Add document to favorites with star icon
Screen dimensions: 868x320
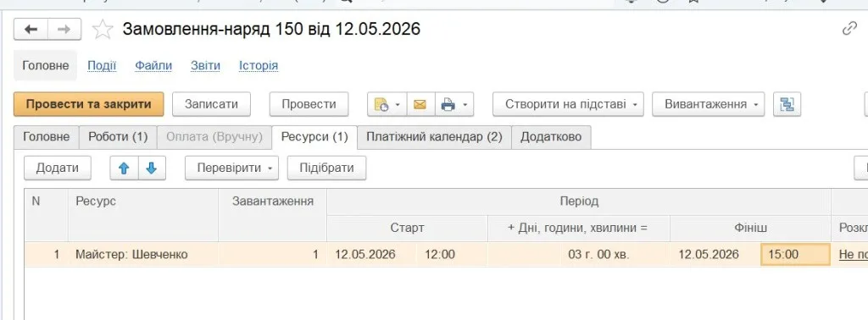pos(103,30)
